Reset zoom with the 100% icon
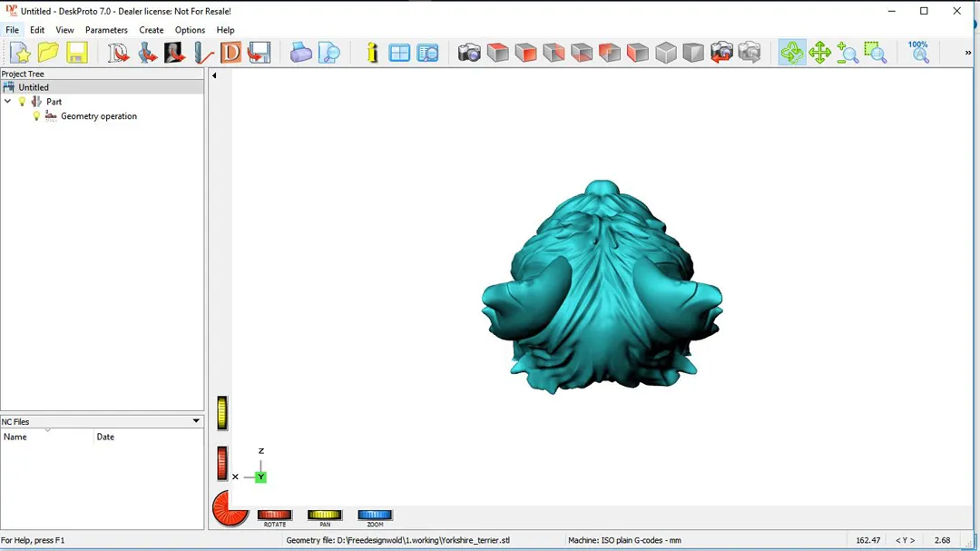The height and width of the screenshot is (551, 980). coord(918,52)
